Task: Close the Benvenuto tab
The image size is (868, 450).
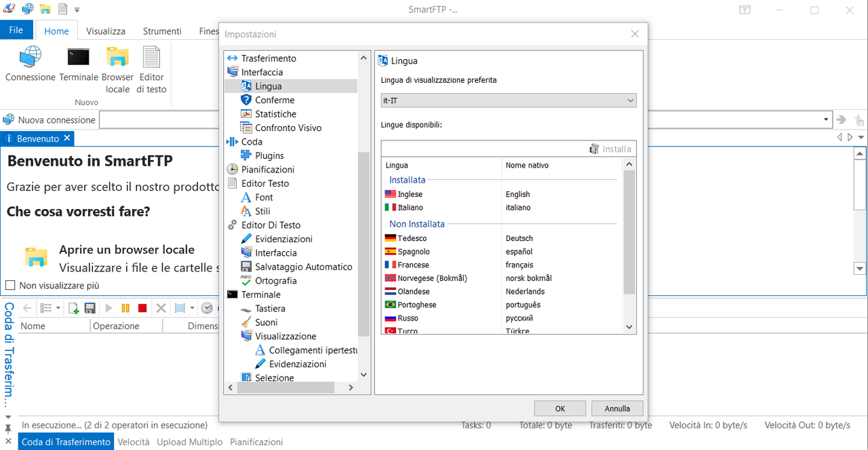Action: tap(67, 138)
